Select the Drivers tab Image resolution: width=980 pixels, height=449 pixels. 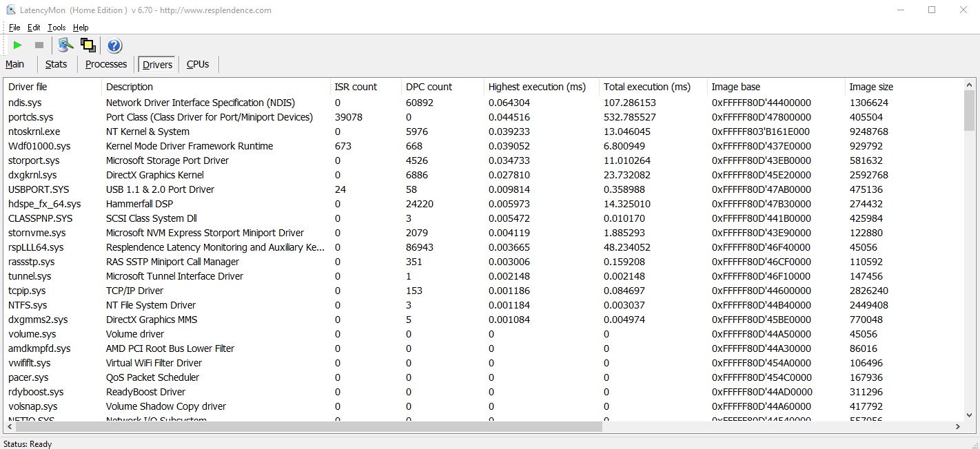158,65
